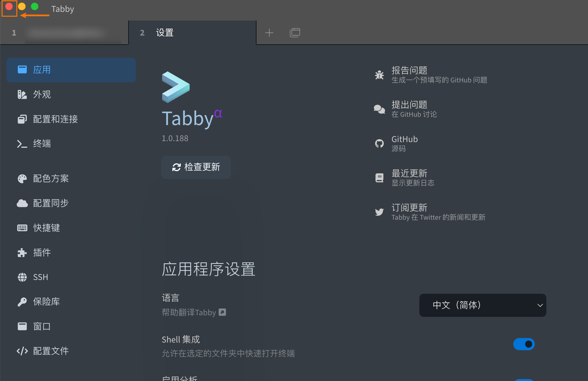Click the Twitter 订阅更新 icon
588x381 pixels.
pos(379,212)
